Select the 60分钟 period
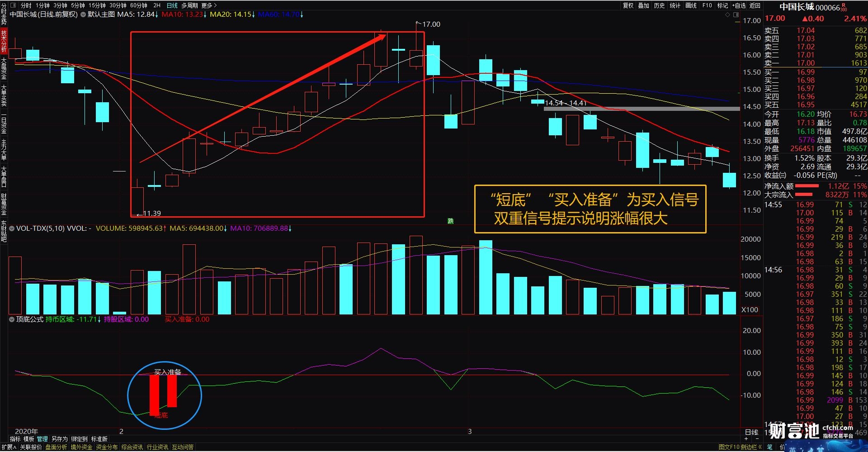The image size is (868, 452). pos(139,5)
